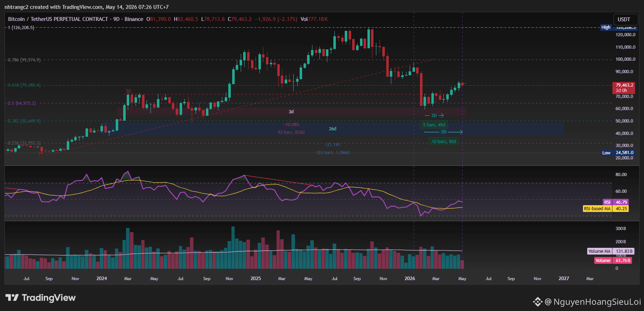Click the 2024 label on the time axis
This screenshot has height=311, width=644.
pyautogui.click(x=102, y=279)
